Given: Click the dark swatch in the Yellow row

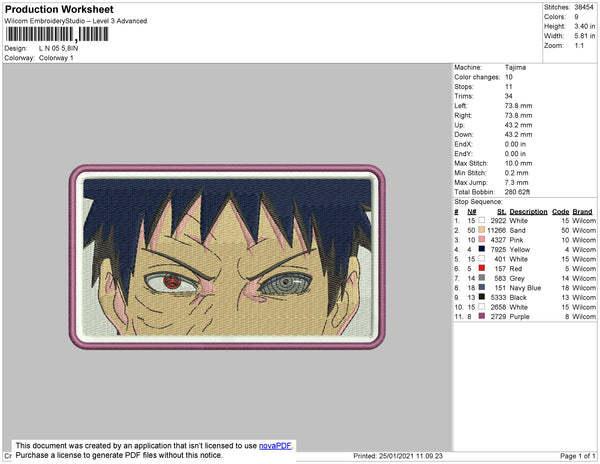Looking at the screenshot, I should (482, 249).
